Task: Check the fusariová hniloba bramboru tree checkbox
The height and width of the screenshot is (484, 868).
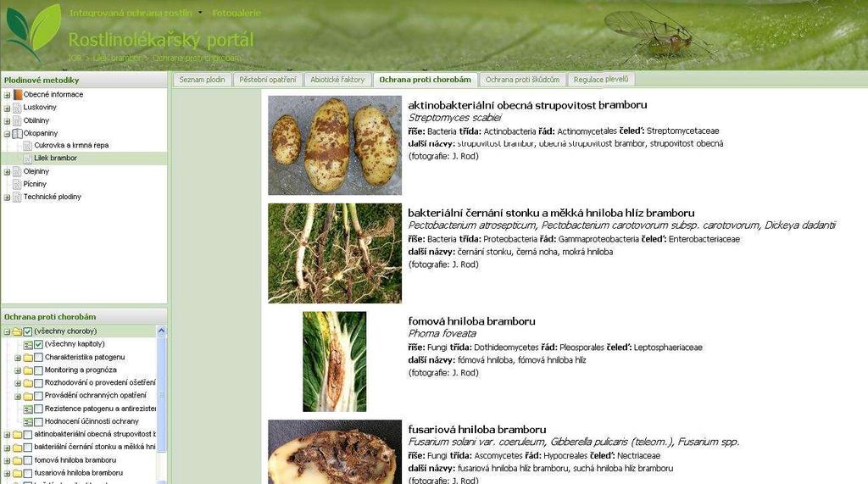Action: coord(28,474)
